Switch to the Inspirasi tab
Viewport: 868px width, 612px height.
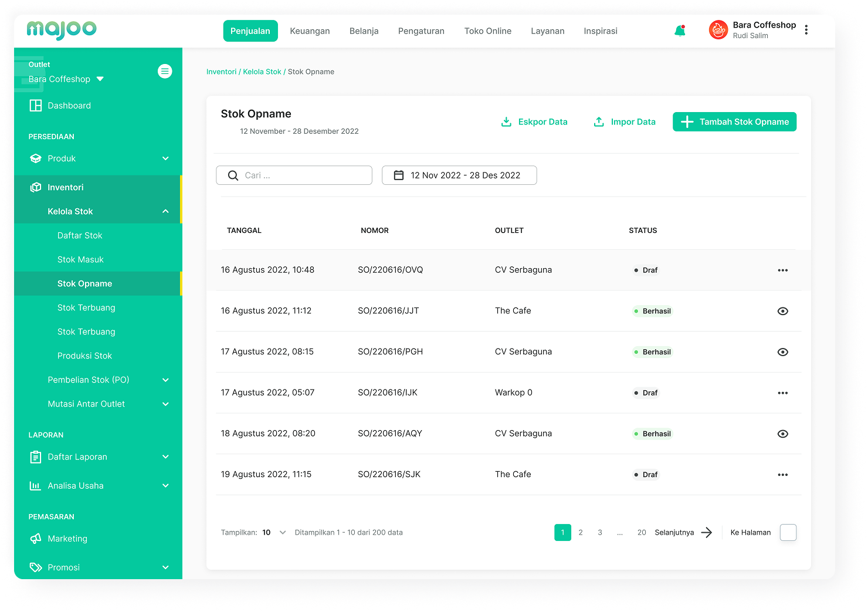601,31
